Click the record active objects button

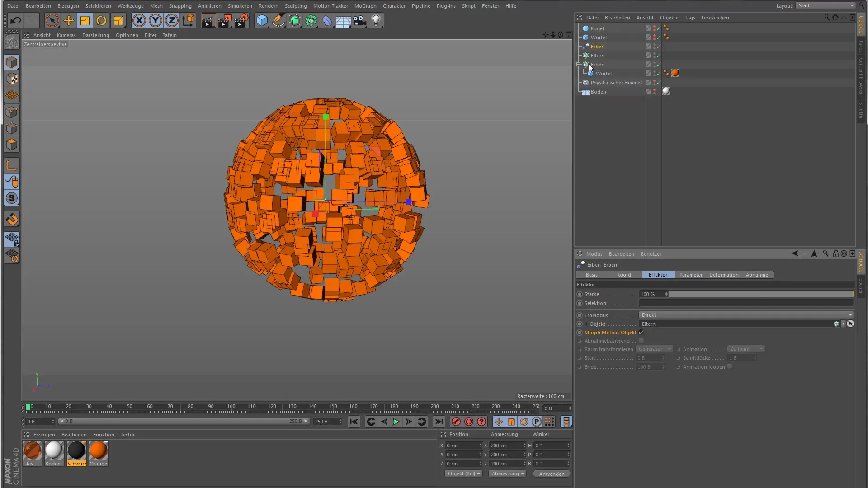click(456, 422)
